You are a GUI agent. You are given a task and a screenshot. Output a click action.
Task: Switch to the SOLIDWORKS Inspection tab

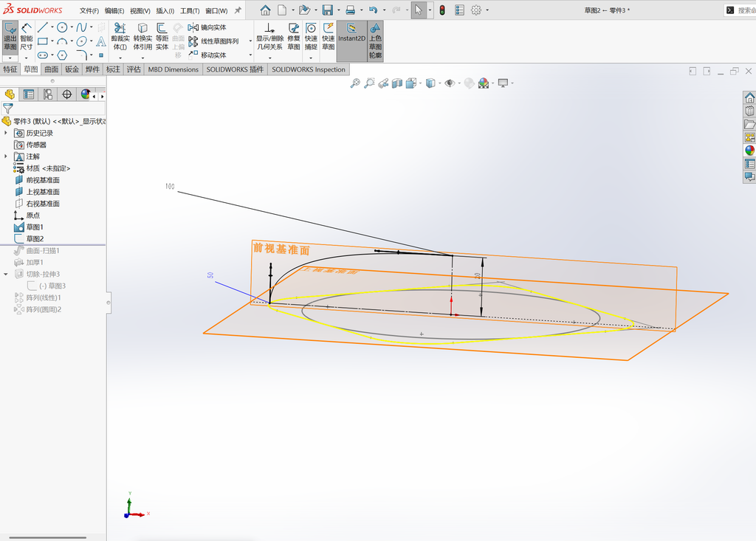[309, 69]
